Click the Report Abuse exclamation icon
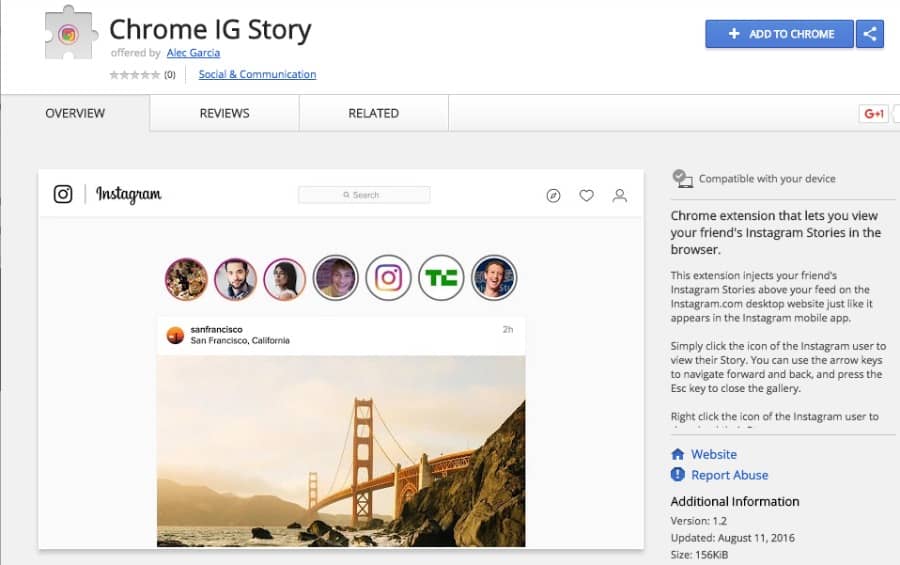The height and width of the screenshot is (565, 900). [678, 474]
